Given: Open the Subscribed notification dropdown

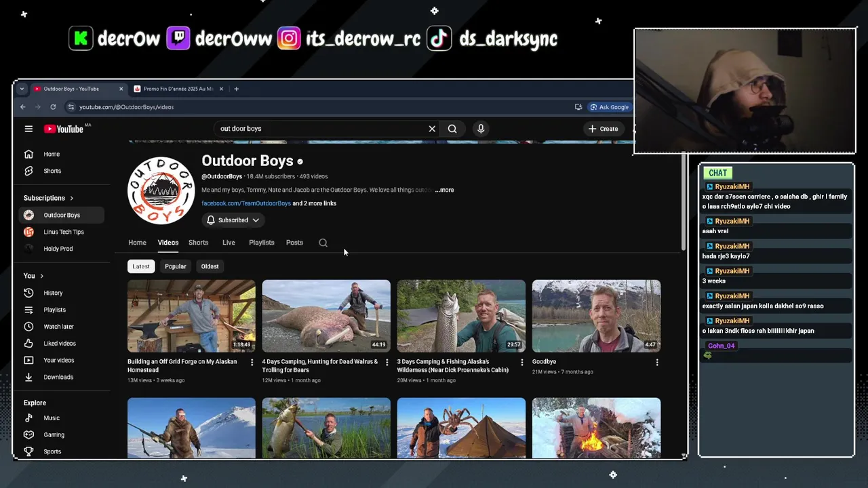Looking at the screenshot, I should (x=233, y=220).
